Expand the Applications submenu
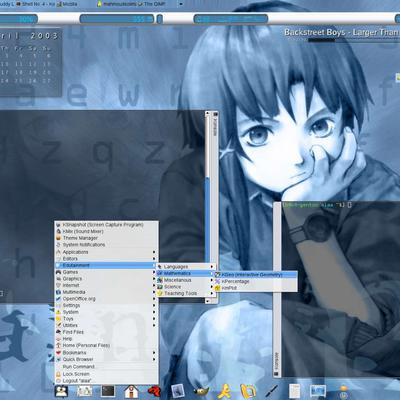The width and height of the screenshot is (400, 400). (x=106, y=252)
